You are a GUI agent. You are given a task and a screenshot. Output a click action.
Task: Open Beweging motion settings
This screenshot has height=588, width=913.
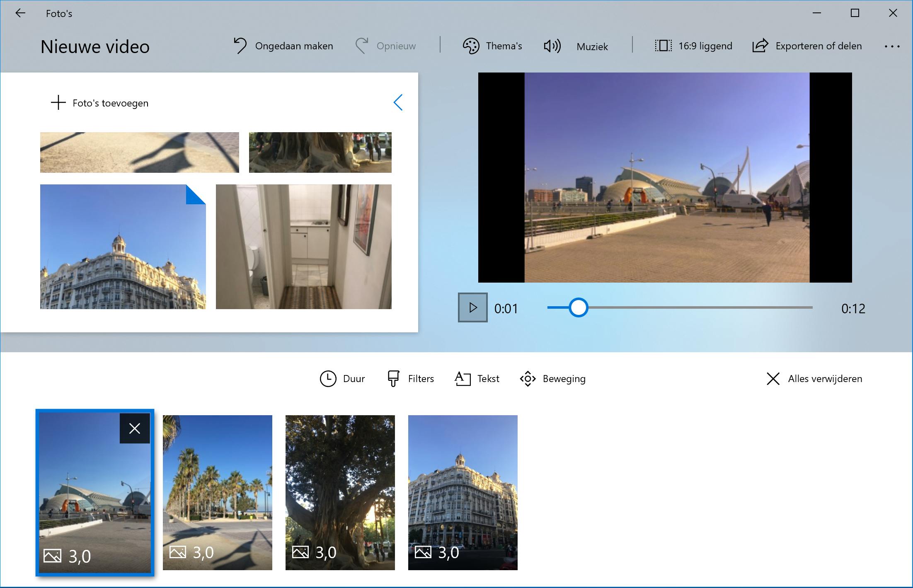point(553,379)
